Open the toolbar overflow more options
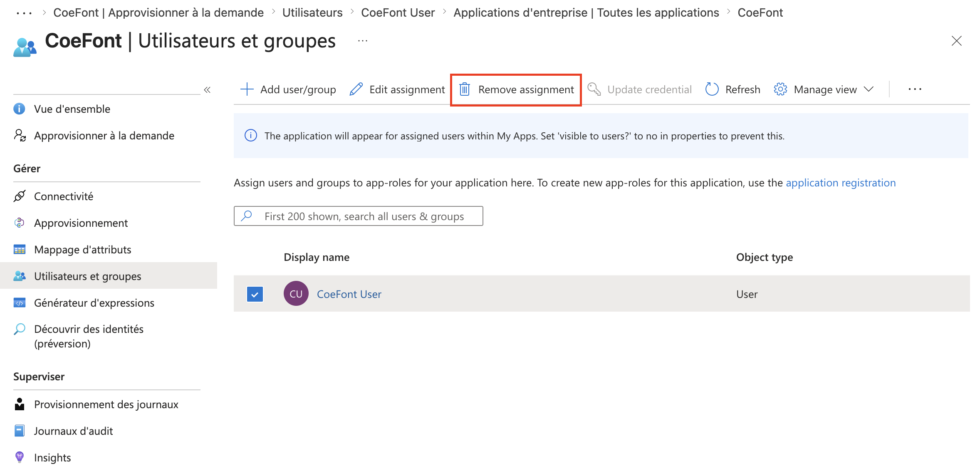 (915, 89)
